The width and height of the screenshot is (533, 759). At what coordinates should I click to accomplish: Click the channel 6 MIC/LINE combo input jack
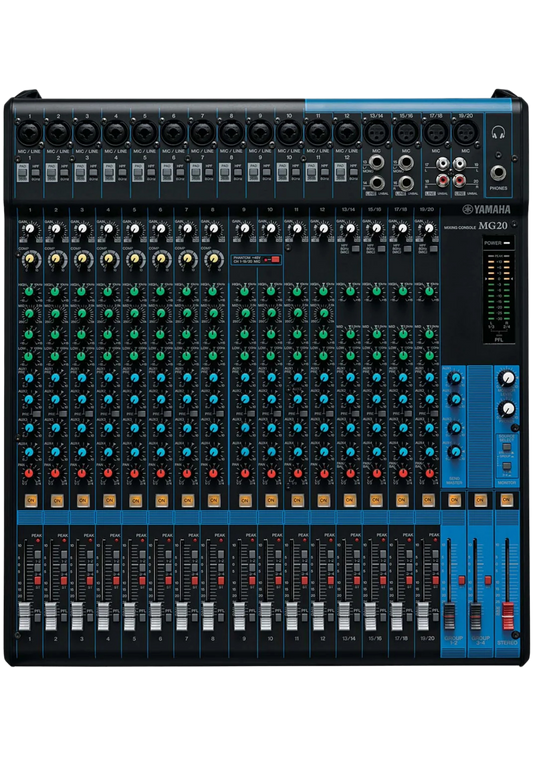(173, 133)
